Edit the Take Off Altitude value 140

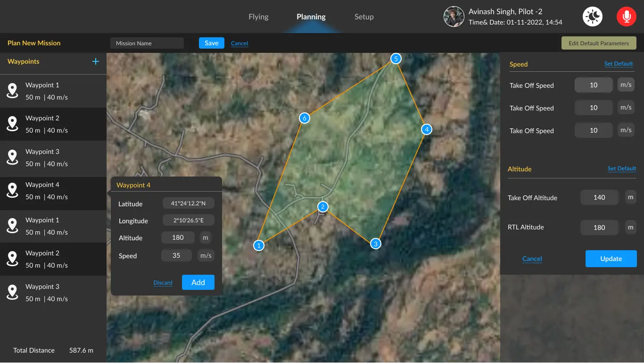(x=599, y=197)
